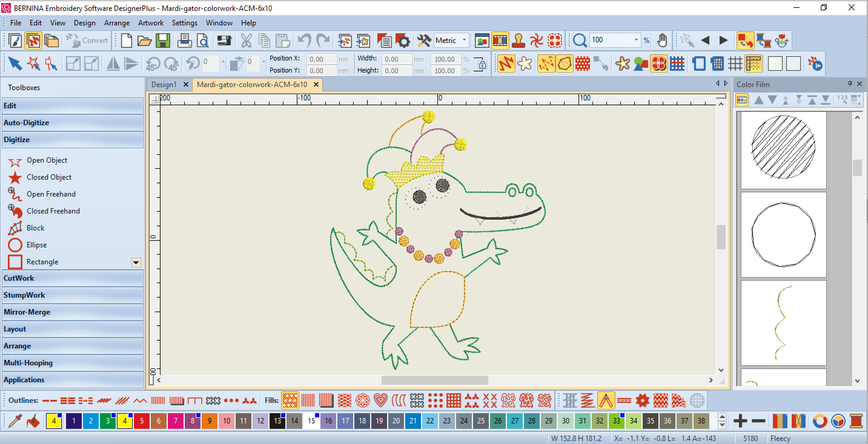
Task: Click the Undo arrow icon
Action: tap(304, 41)
